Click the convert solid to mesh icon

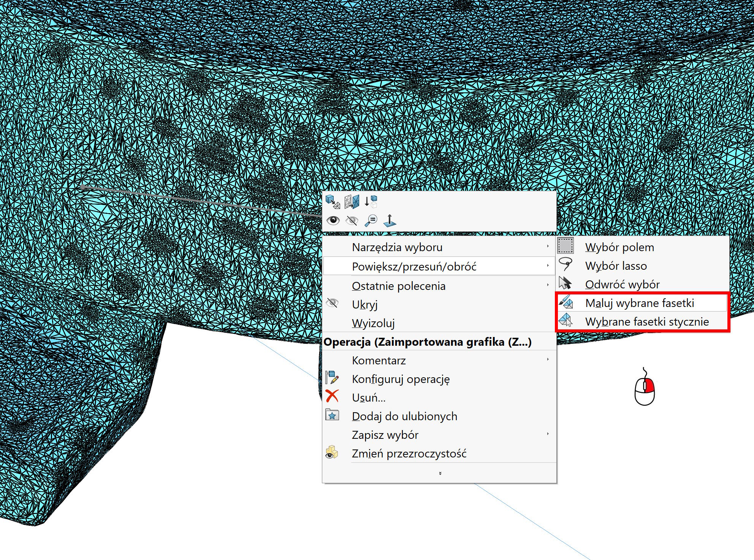click(333, 201)
